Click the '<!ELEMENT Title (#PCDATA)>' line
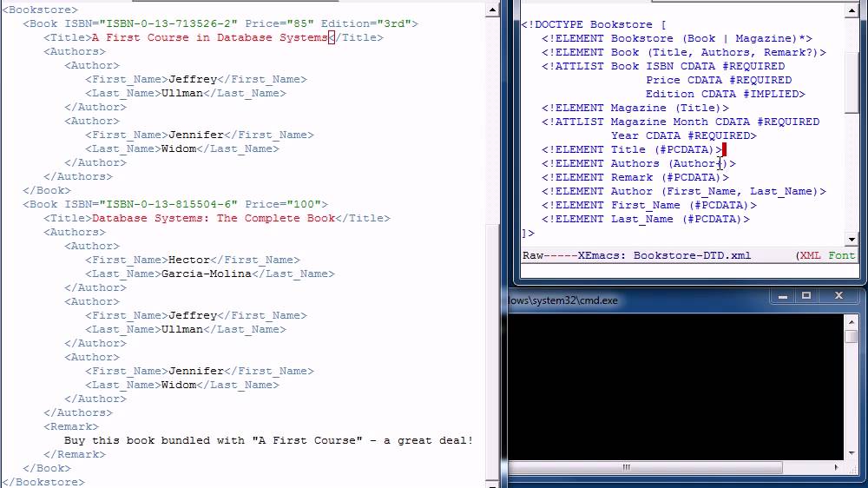The image size is (868, 488). click(x=632, y=149)
